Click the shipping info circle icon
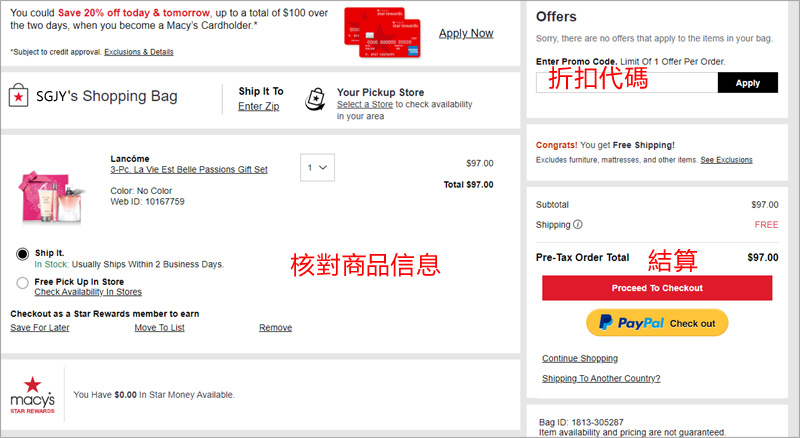This screenshot has width=800, height=438. [x=578, y=225]
